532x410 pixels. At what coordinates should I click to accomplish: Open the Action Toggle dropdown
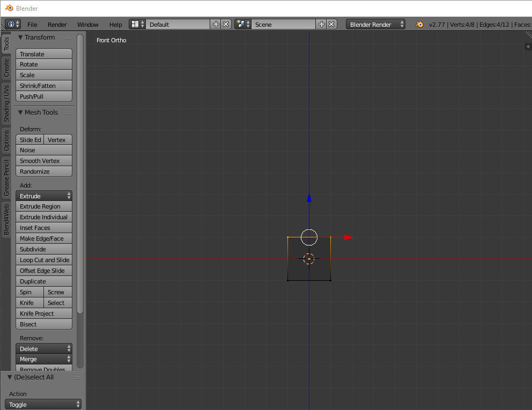(x=43, y=404)
